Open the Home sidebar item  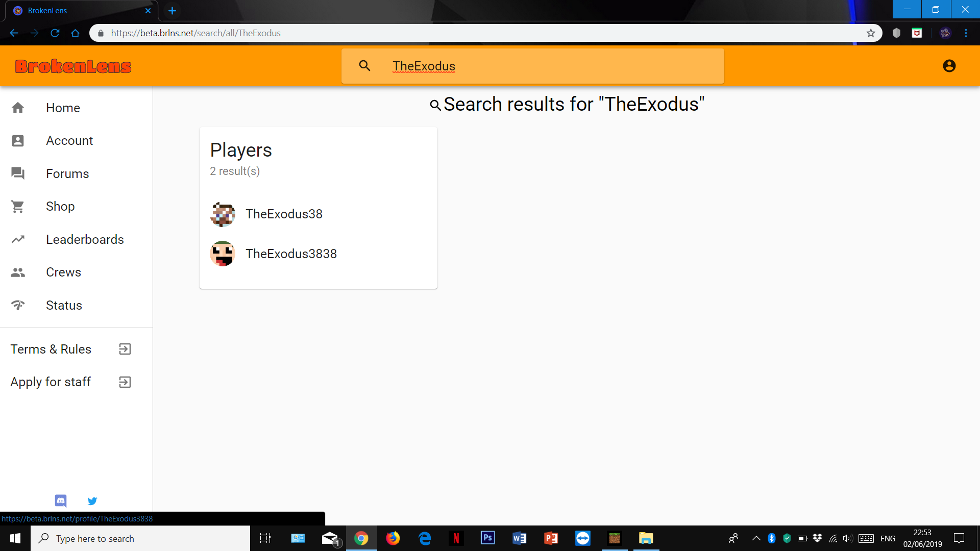click(x=76, y=108)
